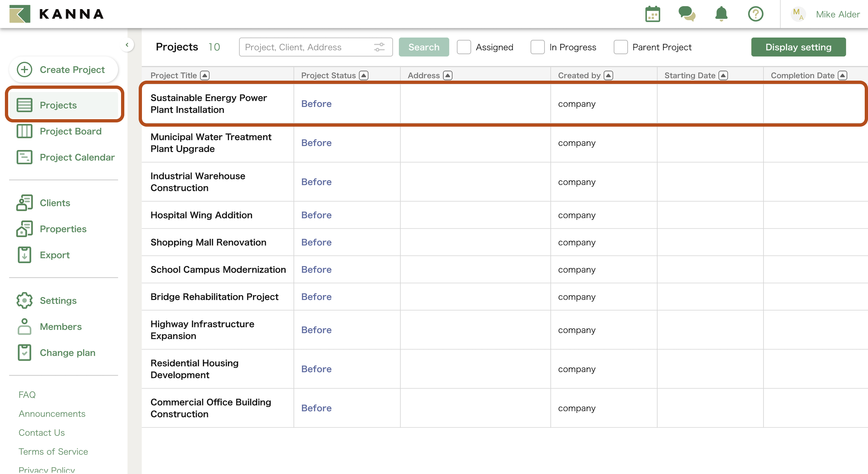Image resolution: width=868 pixels, height=474 pixels.
Task: Click the search filter sliders icon
Action: coord(379,47)
